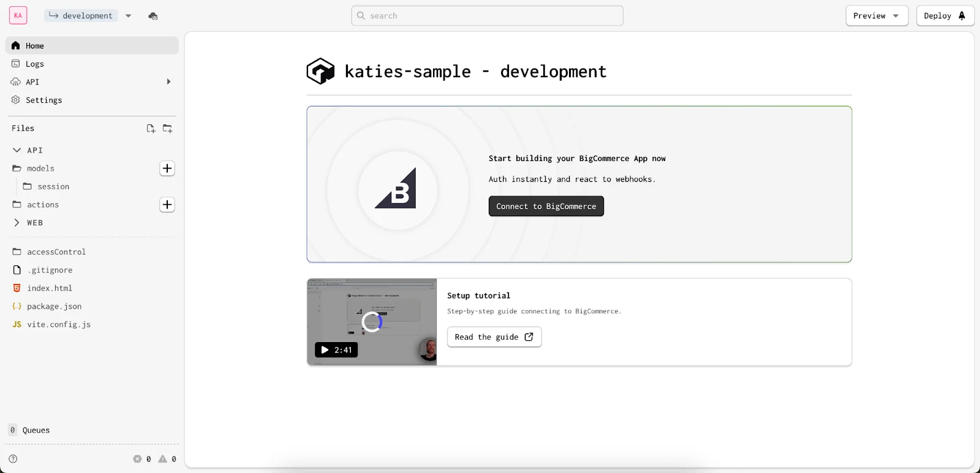Click the katies-sample - development heading
Viewport: 980px width, 473px height.
pos(475,72)
